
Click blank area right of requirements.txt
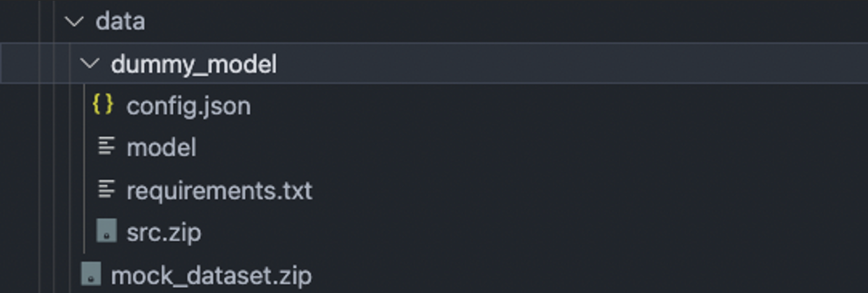point(560,190)
